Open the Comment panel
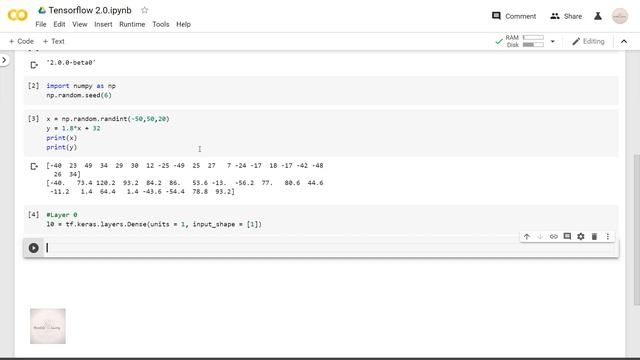The image size is (640, 360). (514, 16)
